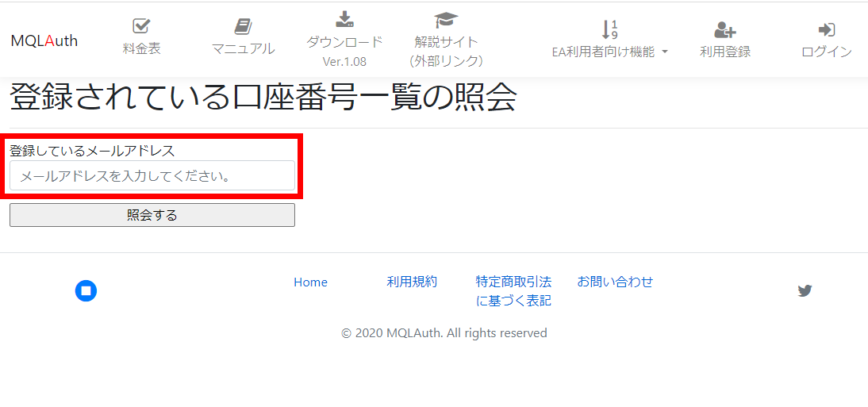Click the 照会する button

coord(152,216)
